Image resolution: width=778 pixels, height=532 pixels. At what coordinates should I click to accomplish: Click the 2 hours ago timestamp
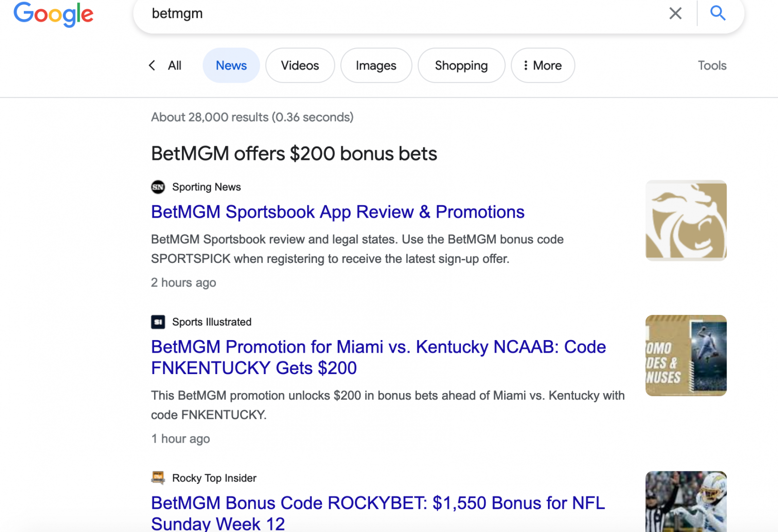coord(183,283)
